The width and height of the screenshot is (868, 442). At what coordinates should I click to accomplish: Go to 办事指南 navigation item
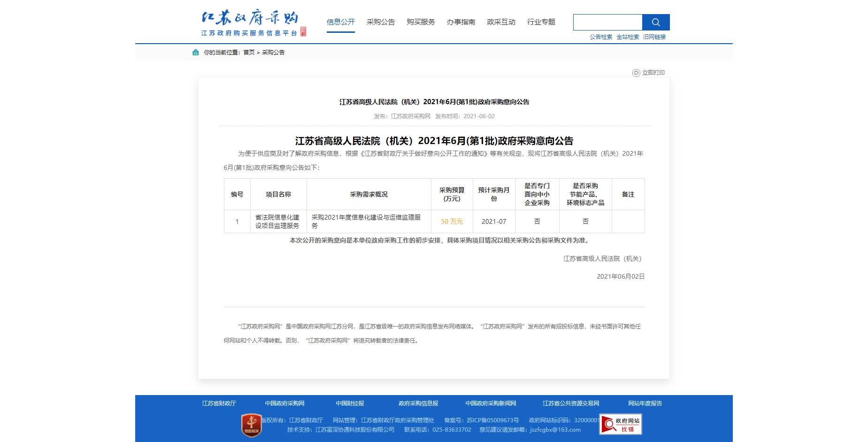point(461,22)
